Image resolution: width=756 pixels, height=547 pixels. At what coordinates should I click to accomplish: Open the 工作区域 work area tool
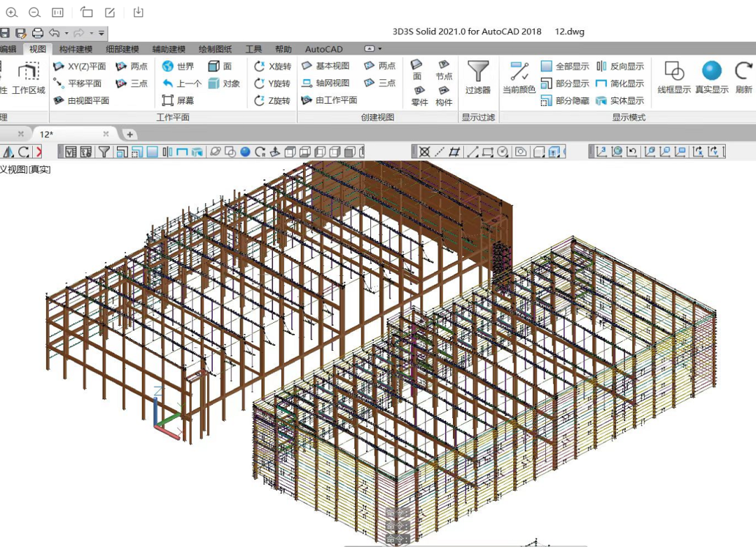[x=28, y=77]
